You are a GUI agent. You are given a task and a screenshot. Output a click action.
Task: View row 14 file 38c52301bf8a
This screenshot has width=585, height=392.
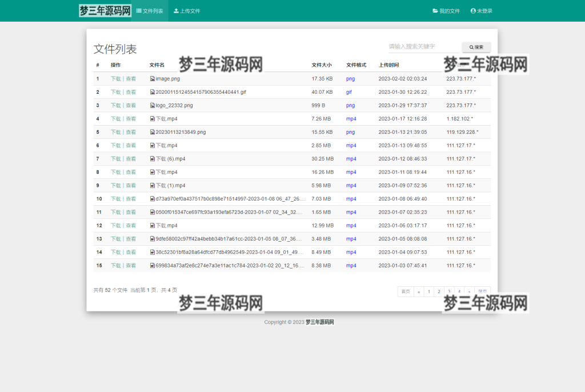[131, 253]
